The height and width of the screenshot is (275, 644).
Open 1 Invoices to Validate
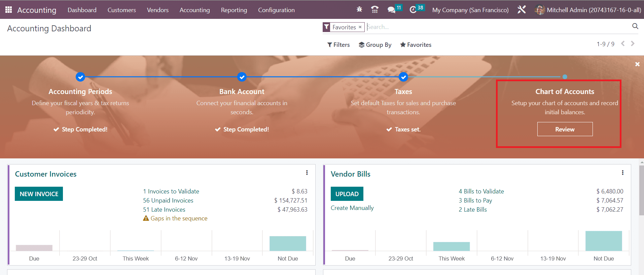click(171, 191)
